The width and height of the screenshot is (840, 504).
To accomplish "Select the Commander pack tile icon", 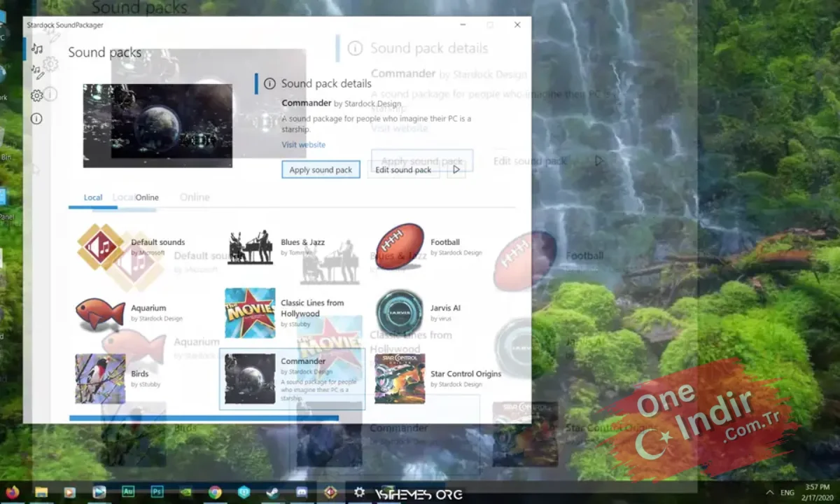I will pos(250,379).
